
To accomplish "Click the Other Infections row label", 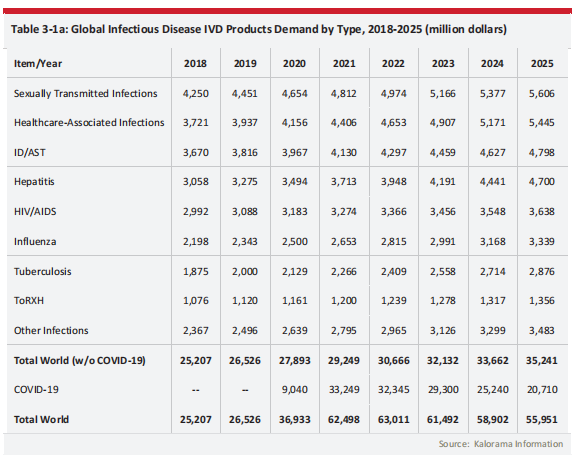I will (51, 330).
